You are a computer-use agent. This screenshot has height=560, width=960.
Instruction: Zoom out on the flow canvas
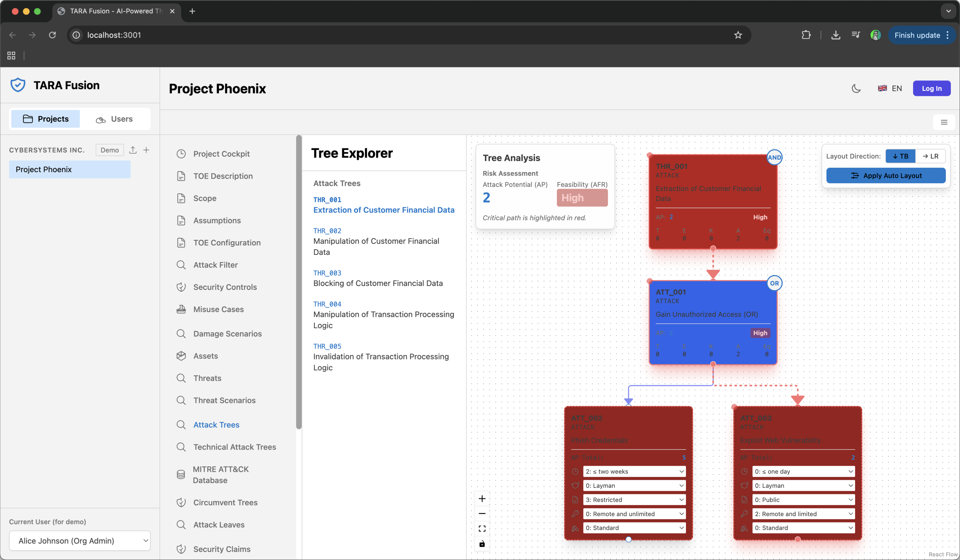pos(482,514)
